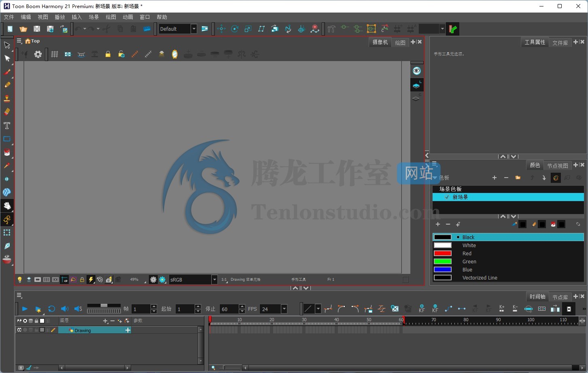This screenshot has height=373, width=588.
Task: Switch to the 节点视图 tab
Action: point(558,165)
